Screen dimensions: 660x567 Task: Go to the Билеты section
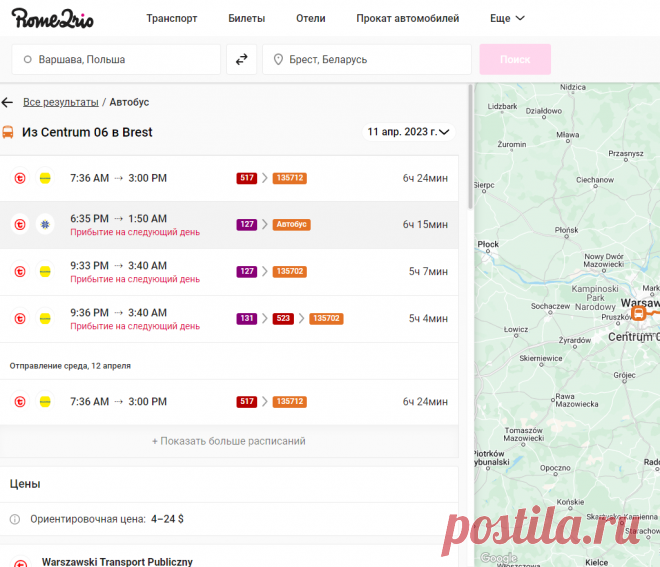(x=247, y=18)
